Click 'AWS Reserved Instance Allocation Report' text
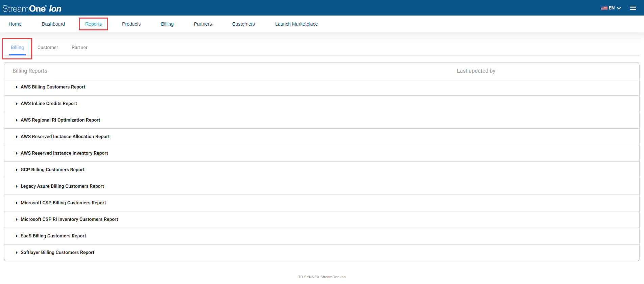Image resolution: width=644 pixels, height=284 pixels. [65, 136]
